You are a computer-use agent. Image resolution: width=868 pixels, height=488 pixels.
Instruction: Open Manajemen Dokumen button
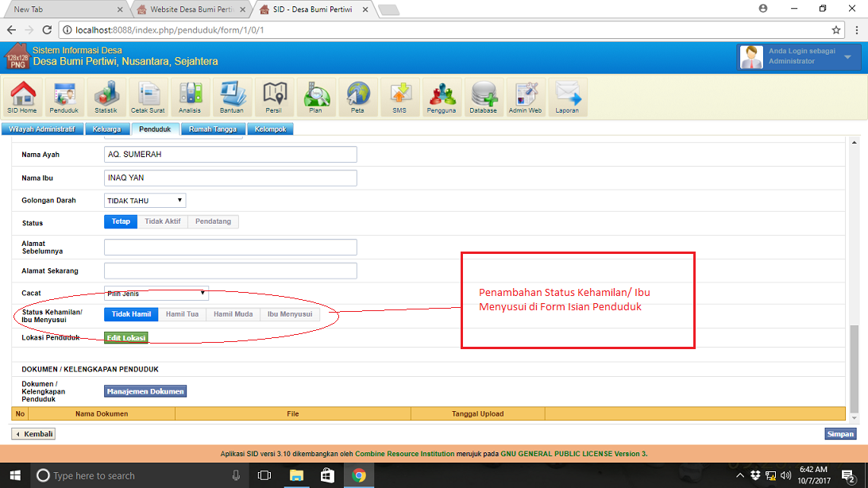coord(145,391)
